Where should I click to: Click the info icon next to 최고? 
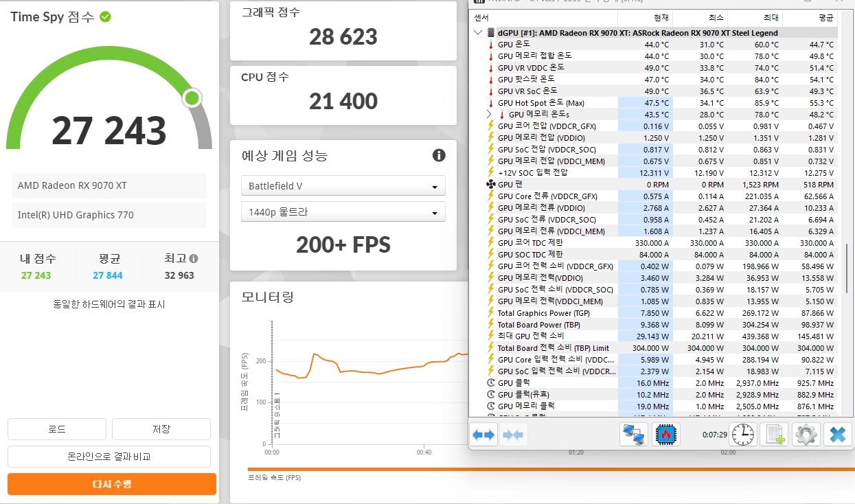tap(194, 259)
